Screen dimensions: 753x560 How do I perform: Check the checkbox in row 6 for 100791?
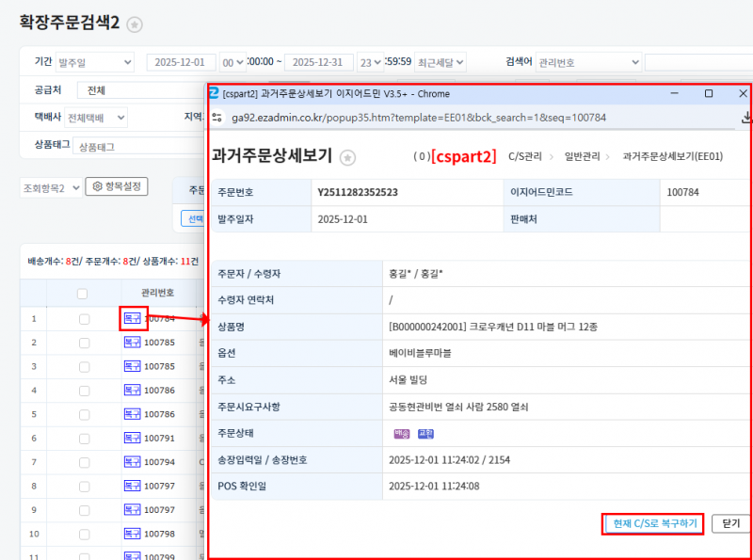[x=84, y=439]
